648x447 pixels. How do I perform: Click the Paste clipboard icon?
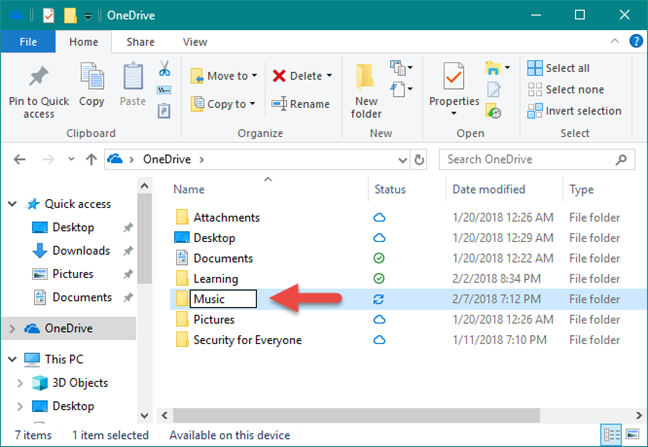click(133, 76)
